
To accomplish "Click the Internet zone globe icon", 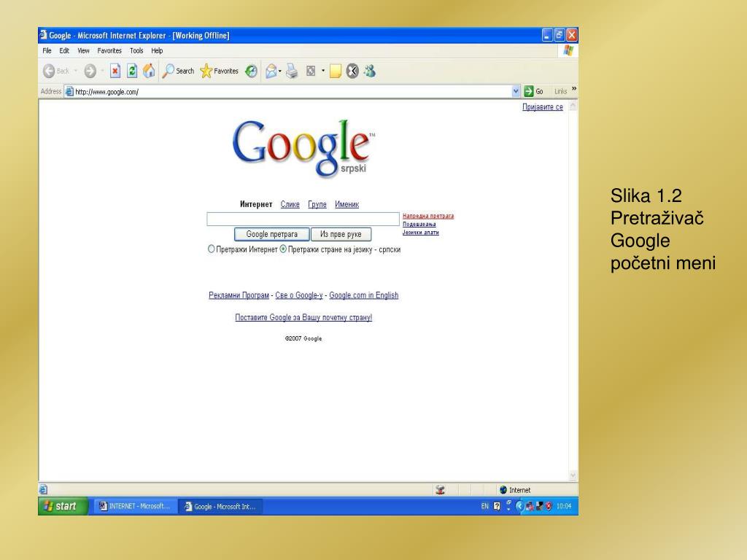I will 503,489.
